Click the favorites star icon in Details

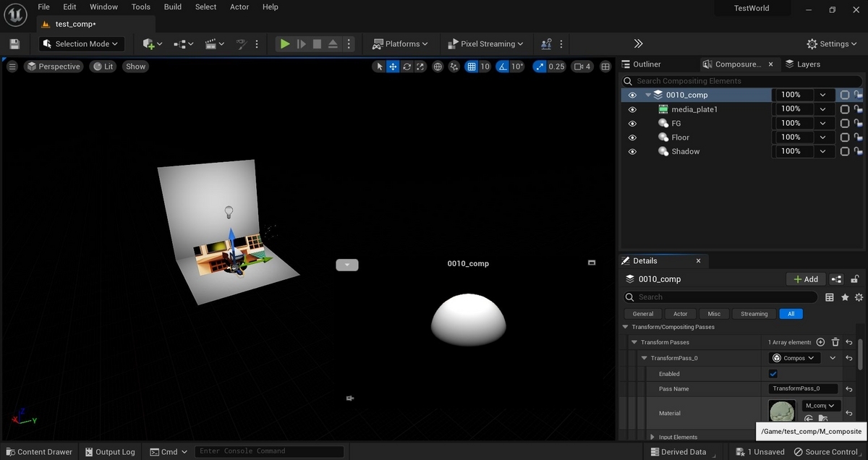pos(844,297)
